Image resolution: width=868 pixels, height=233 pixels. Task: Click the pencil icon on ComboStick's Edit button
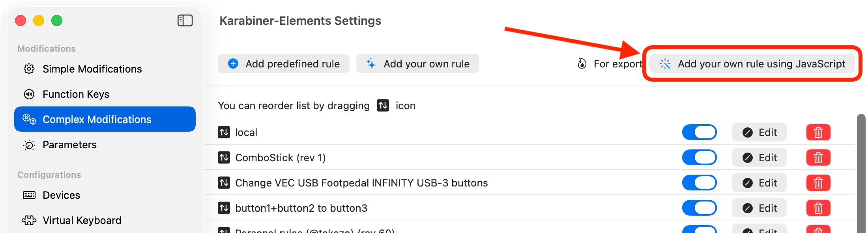(748, 157)
